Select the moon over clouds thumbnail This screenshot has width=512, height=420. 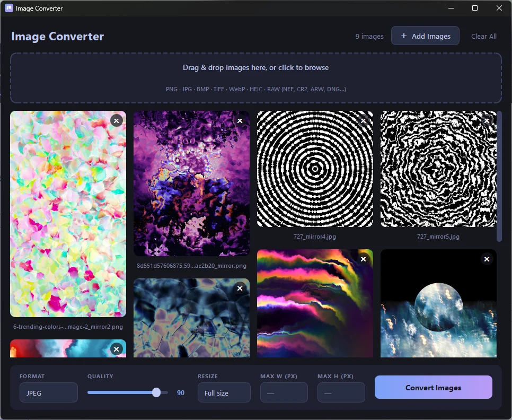click(x=438, y=303)
